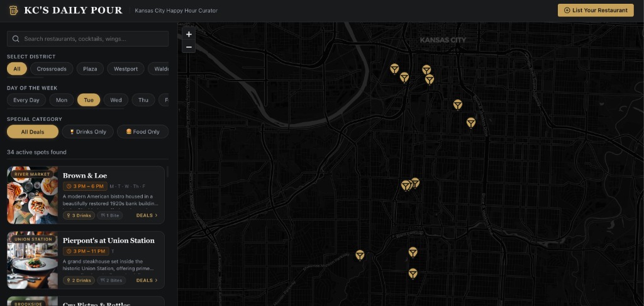
Task: Select Thu day filter
Action: (x=143, y=100)
